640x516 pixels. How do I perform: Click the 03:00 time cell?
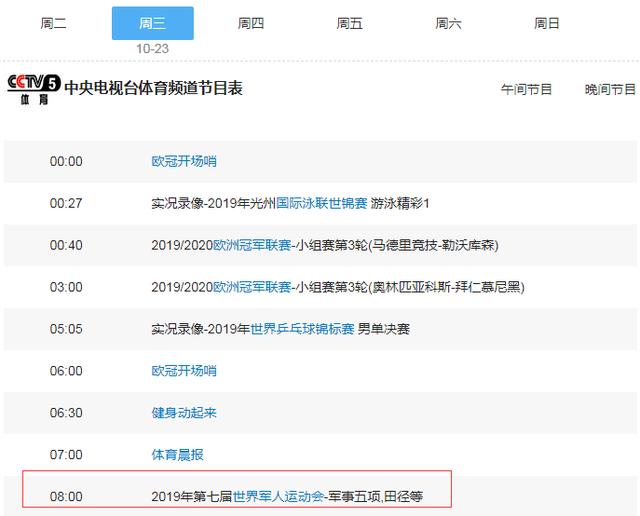(66, 287)
